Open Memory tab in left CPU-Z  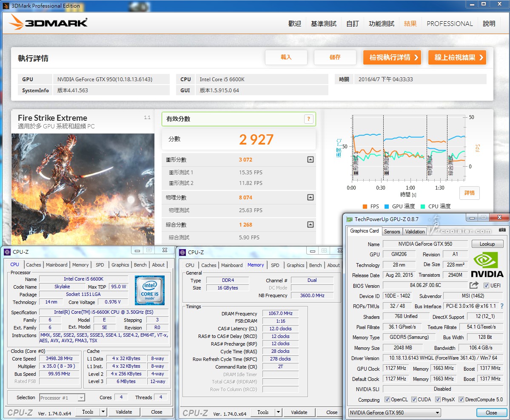pyautogui.click(x=80, y=264)
